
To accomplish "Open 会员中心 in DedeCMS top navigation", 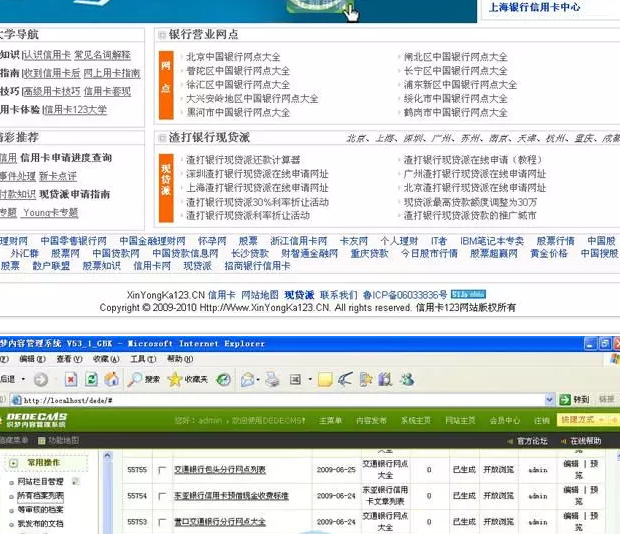I will point(505,421).
